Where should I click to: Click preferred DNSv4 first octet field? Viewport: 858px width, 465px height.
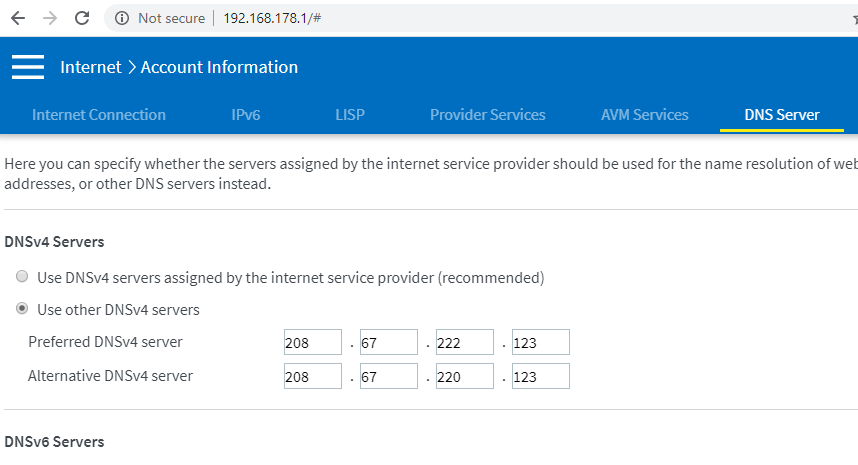312,343
